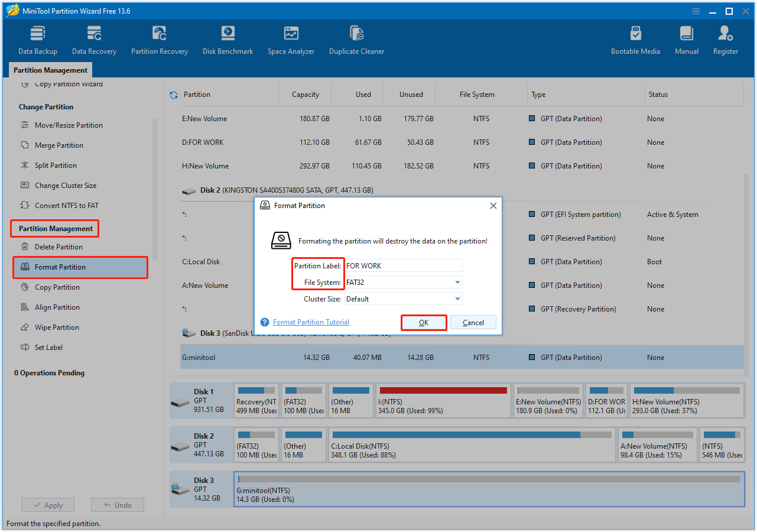The width and height of the screenshot is (757, 532).
Task: Open the Format Partition Tutorial link
Action: click(x=310, y=322)
